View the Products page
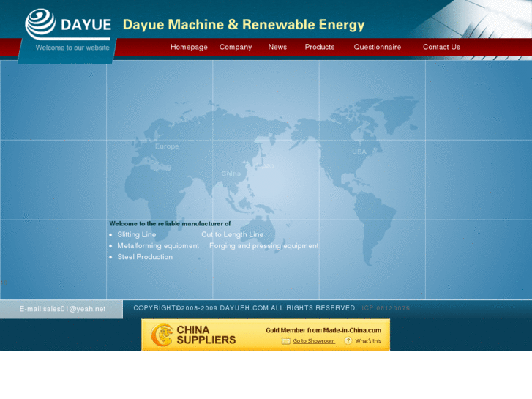This screenshot has height=399, width=532. [320, 47]
